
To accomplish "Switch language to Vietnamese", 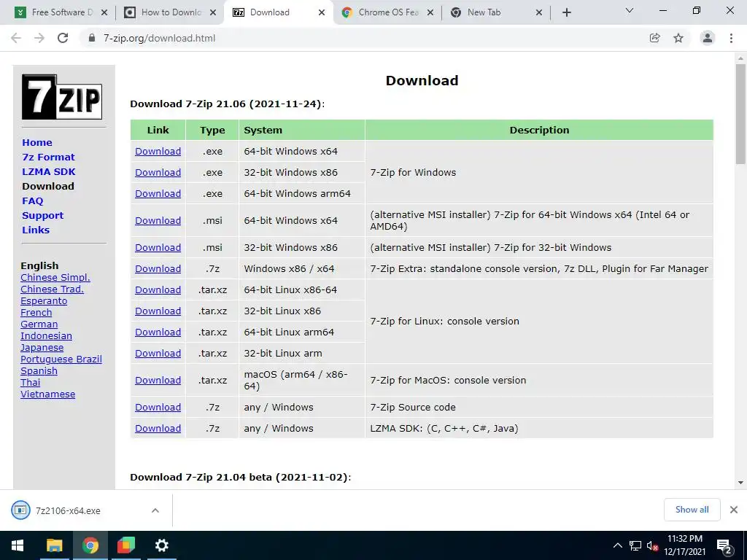I will click(x=47, y=394).
